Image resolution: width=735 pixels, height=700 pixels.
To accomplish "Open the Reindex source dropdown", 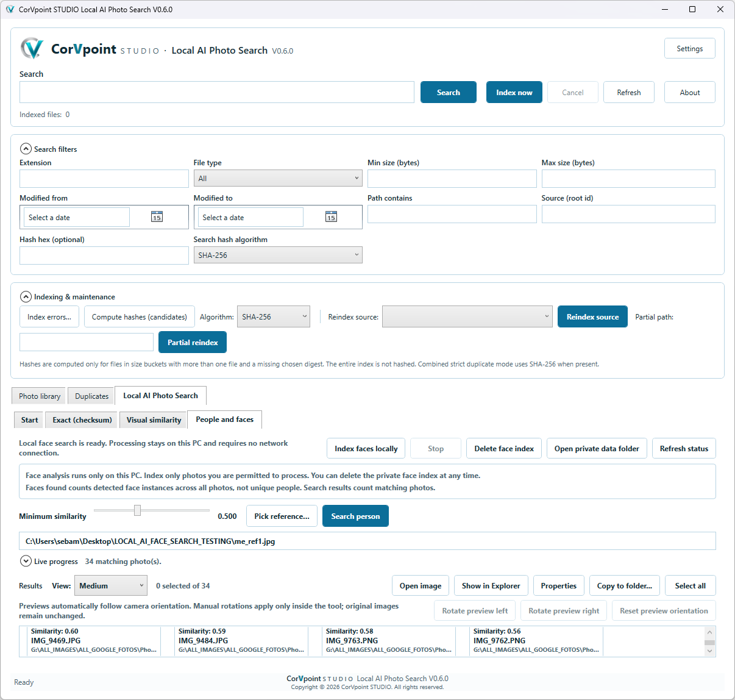I will click(467, 316).
